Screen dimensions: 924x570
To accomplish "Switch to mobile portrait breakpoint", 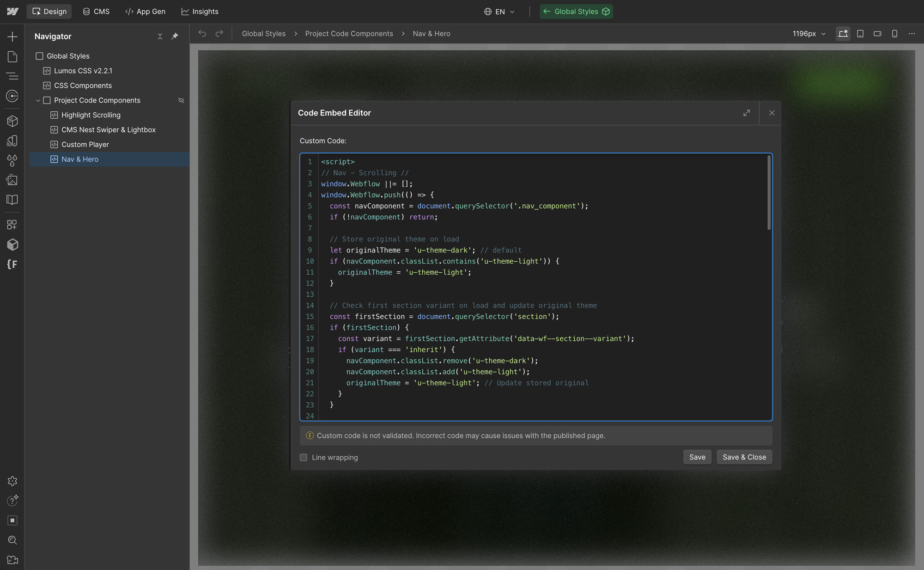I will [x=894, y=33].
